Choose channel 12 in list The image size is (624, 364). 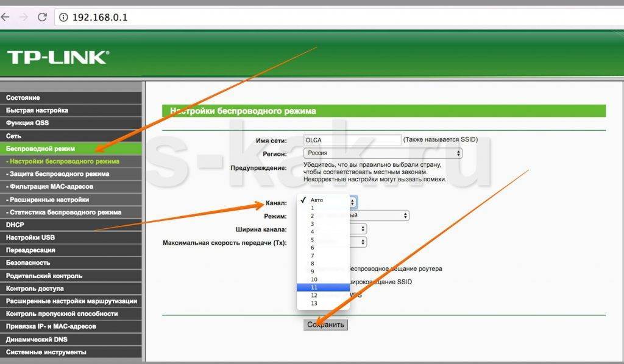coord(323,295)
